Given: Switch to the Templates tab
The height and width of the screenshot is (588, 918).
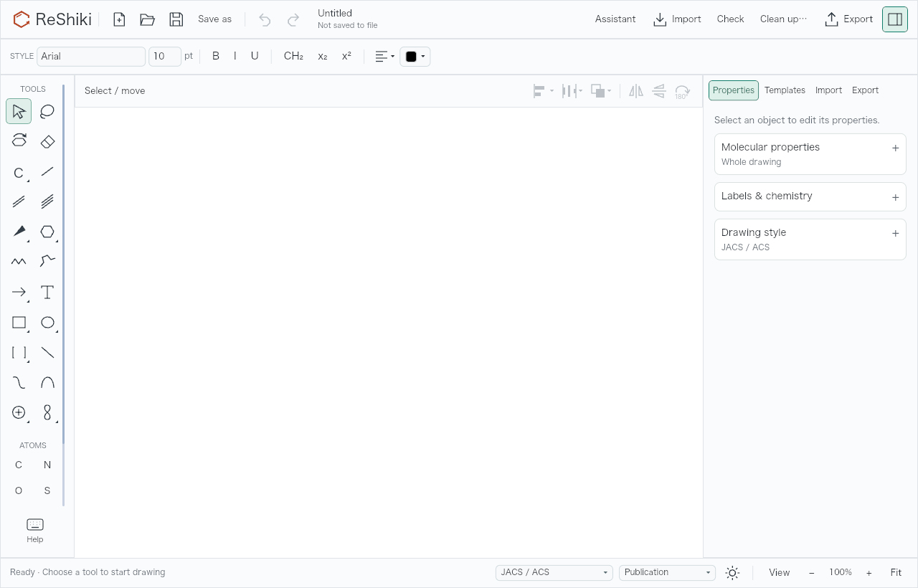Looking at the screenshot, I should [785, 90].
